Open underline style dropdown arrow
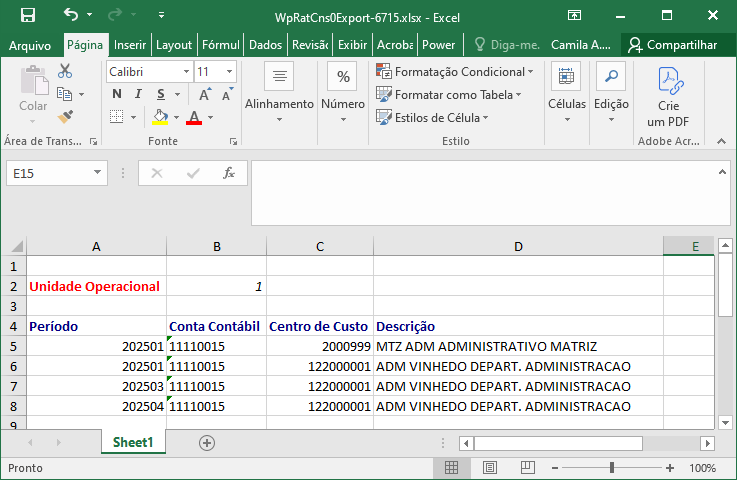The height and width of the screenshot is (480, 737). coord(177,94)
